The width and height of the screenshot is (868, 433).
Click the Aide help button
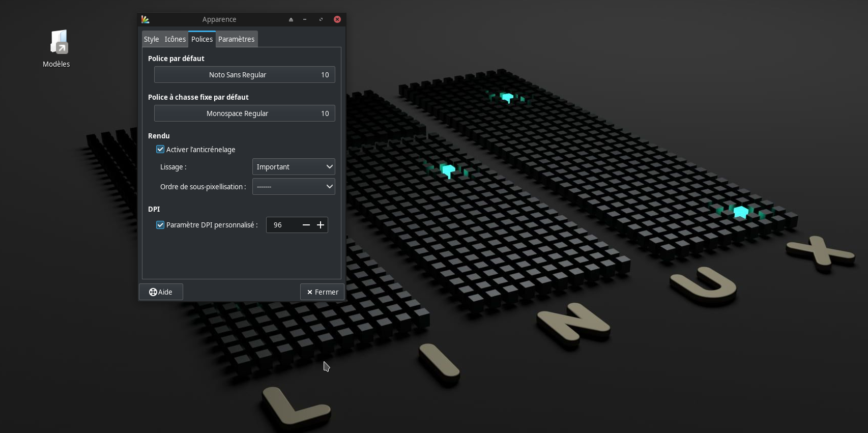point(161,292)
